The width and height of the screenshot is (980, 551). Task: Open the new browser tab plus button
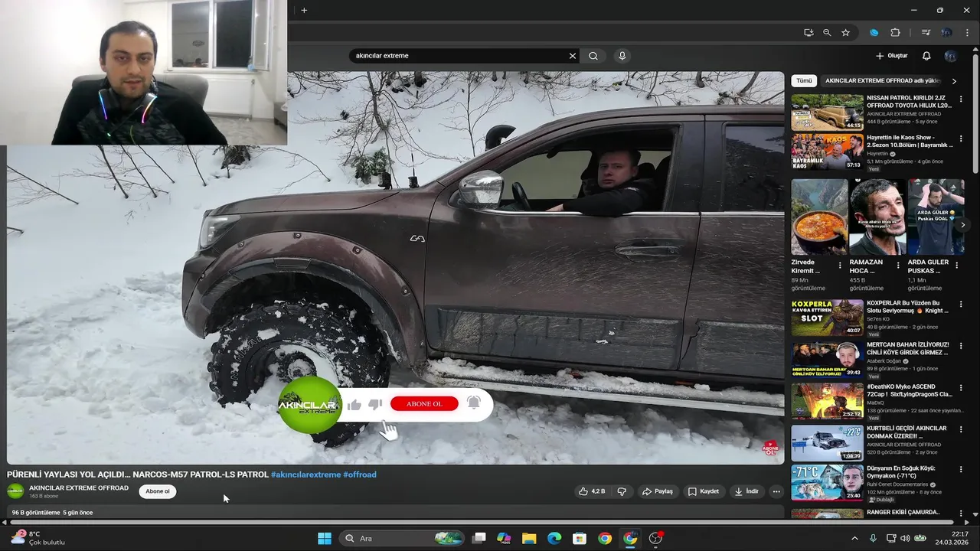tap(304, 10)
